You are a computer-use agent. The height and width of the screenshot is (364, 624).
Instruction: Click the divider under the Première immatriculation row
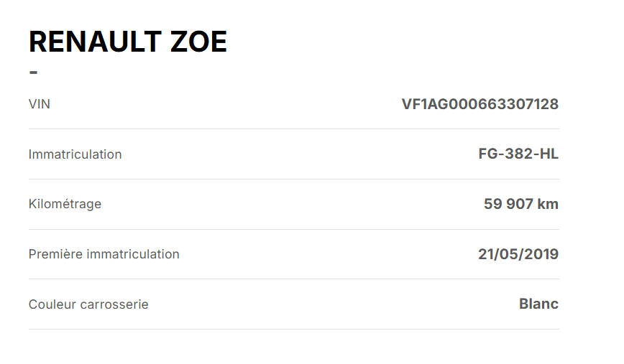(293, 279)
